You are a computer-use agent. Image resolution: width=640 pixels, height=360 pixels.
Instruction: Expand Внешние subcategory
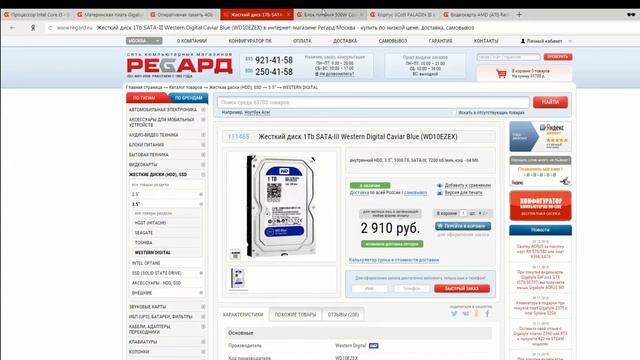pyautogui.click(x=201, y=293)
